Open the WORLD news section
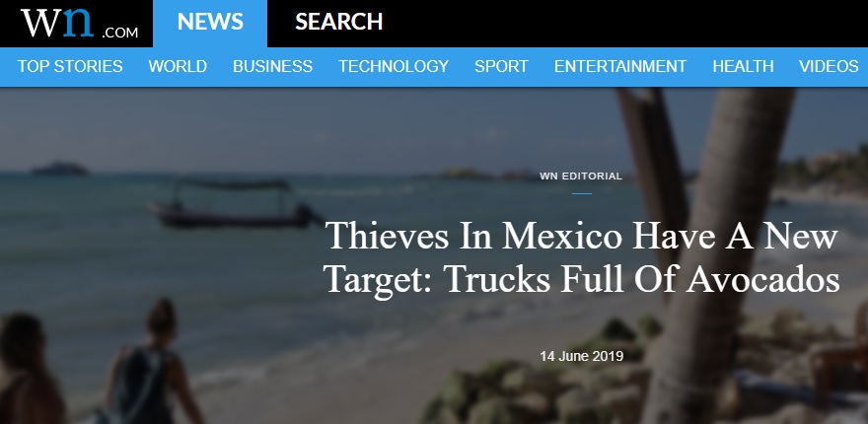The image size is (868, 424). click(x=178, y=66)
